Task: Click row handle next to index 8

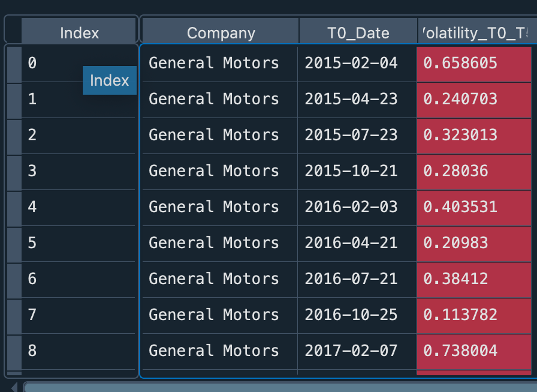Action: (x=14, y=351)
